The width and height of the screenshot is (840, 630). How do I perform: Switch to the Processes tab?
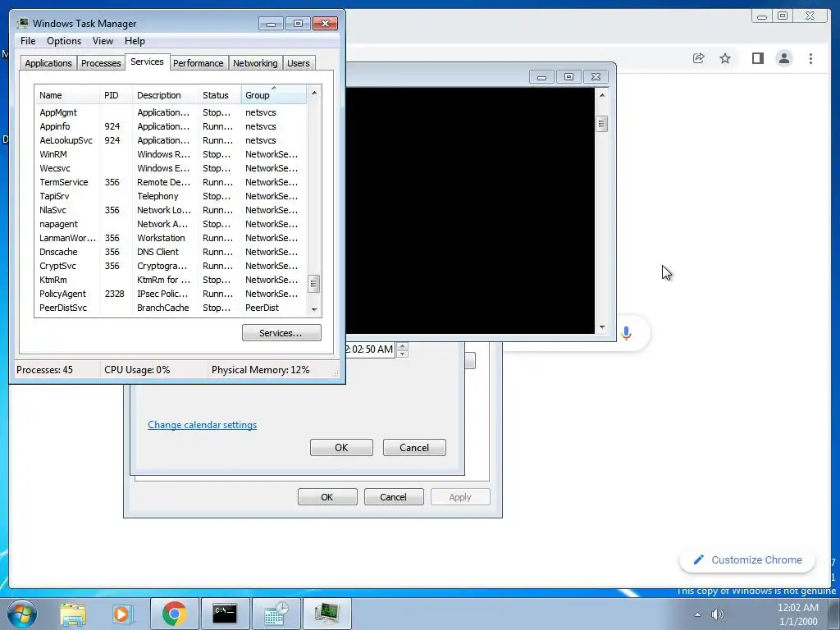(x=101, y=63)
